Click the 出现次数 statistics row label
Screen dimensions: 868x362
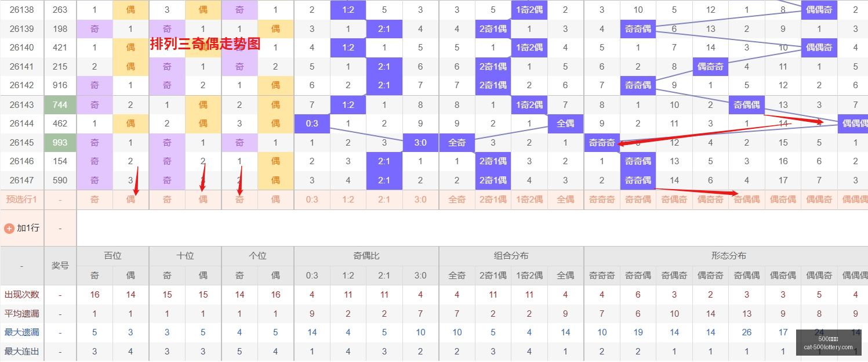point(22,295)
